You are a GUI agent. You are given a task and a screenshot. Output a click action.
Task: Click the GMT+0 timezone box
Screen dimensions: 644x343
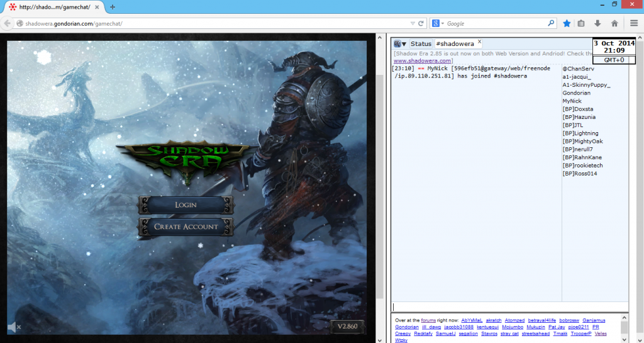pyautogui.click(x=614, y=60)
